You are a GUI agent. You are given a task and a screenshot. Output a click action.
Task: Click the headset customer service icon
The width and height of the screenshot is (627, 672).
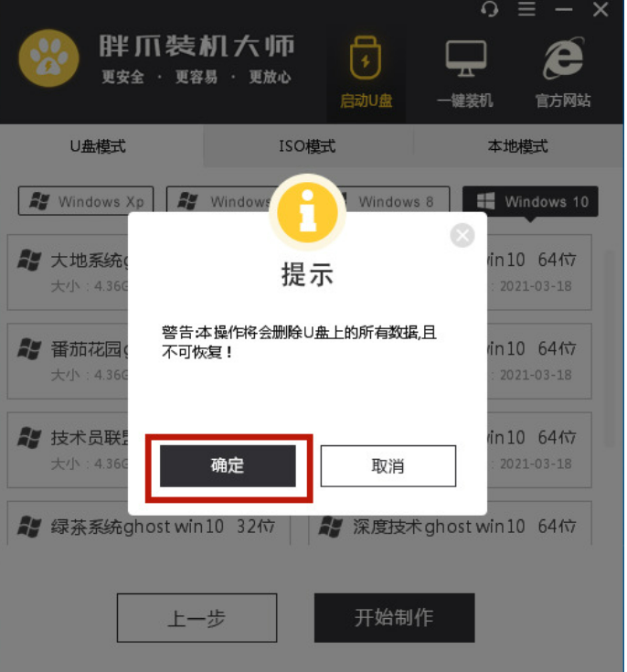coord(489,9)
